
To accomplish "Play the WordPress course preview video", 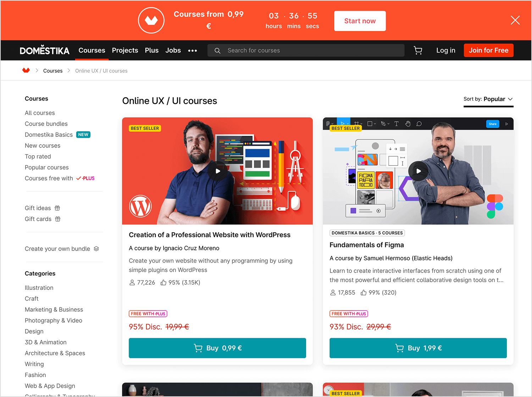I will 217,171.
